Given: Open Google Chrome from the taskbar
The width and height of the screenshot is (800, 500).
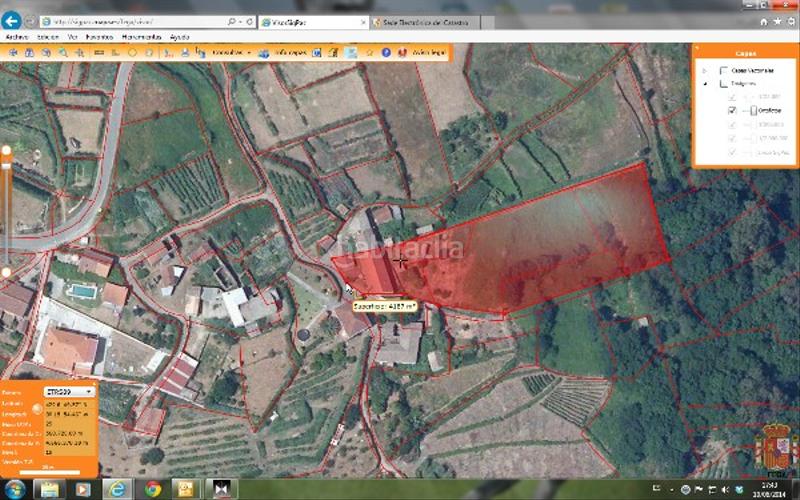Looking at the screenshot, I should pos(152,489).
